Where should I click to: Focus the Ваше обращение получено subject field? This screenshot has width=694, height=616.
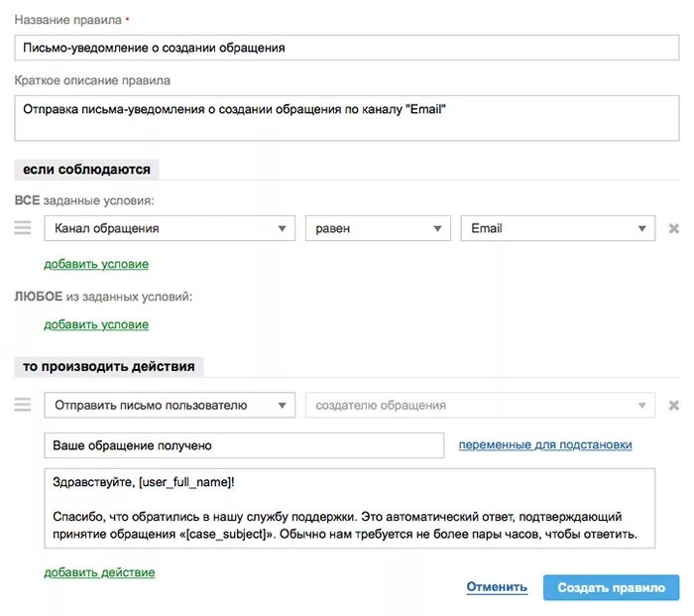[244, 445]
